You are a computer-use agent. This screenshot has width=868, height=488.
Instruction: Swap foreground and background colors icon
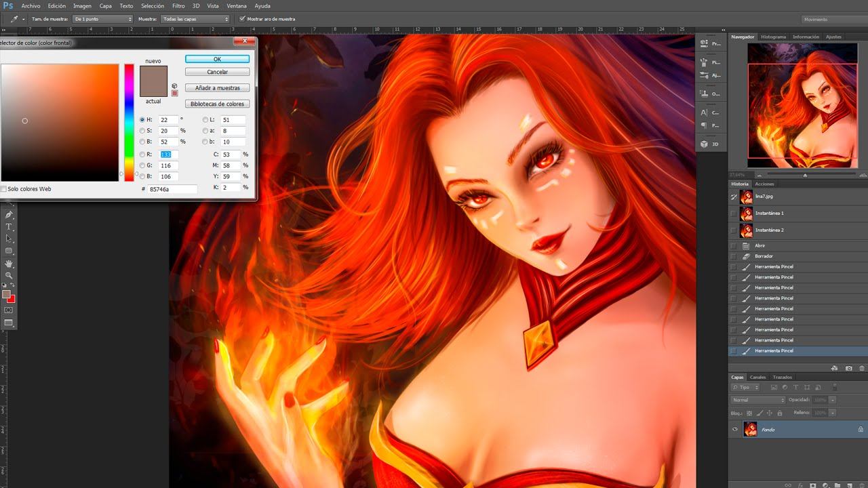pyautogui.click(x=13, y=286)
